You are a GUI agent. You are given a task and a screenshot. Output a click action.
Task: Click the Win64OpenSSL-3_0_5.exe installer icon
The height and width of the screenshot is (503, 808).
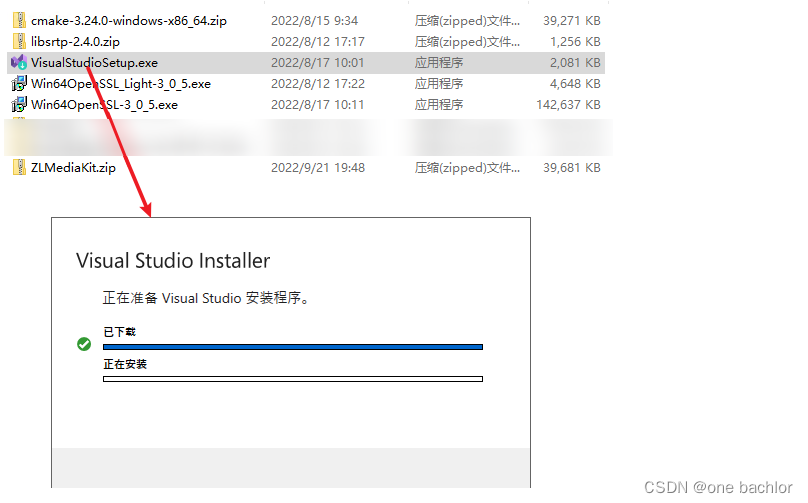coord(19,105)
